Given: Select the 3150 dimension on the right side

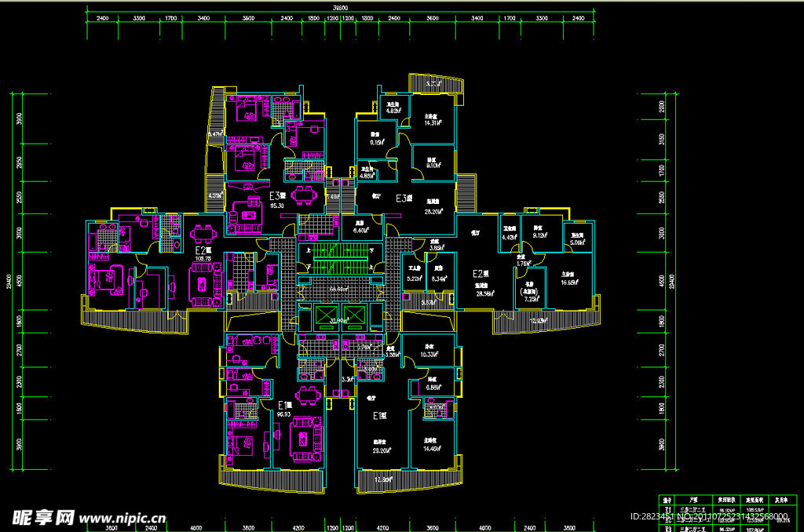Looking at the screenshot, I should click(661, 140).
